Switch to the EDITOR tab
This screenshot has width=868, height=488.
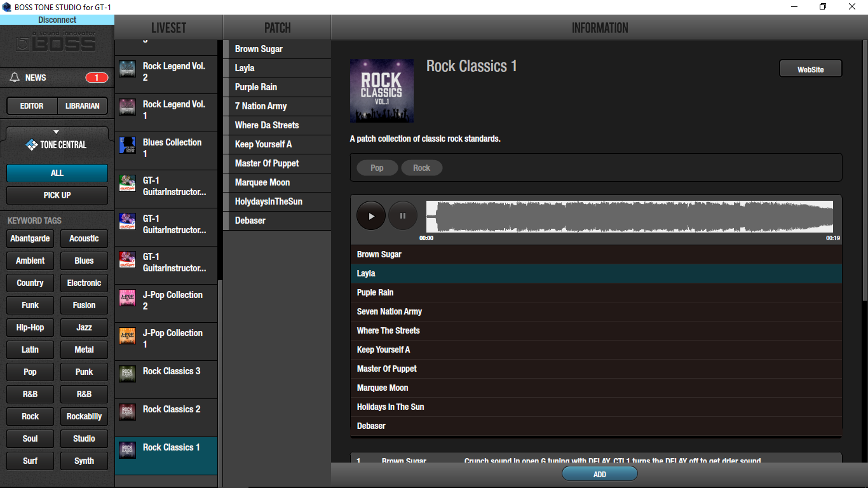coord(32,106)
